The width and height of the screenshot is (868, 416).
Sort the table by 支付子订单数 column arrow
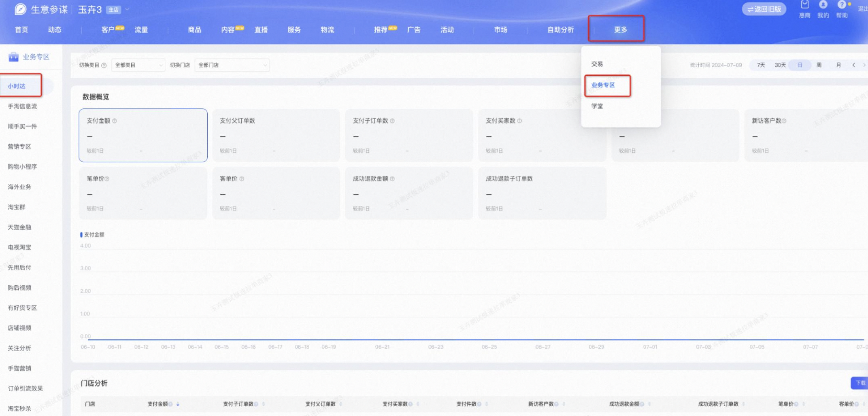coord(264,404)
